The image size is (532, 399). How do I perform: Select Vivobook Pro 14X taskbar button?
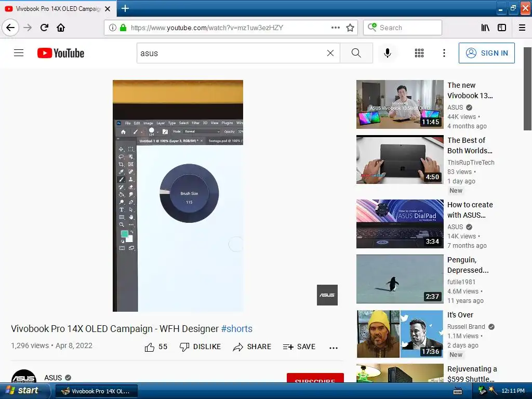(x=97, y=391)
